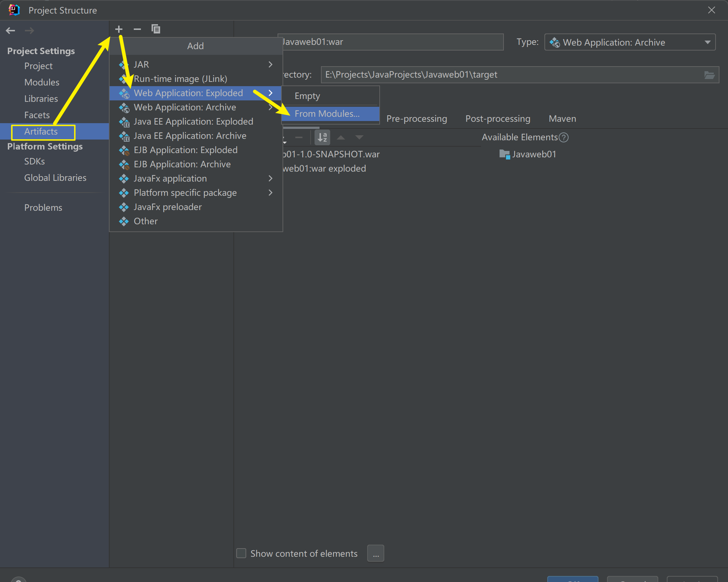Viewport: 728px width, 582px height.
Task: Select Web Application: Archive menu entry
Action: coord(185,107)
